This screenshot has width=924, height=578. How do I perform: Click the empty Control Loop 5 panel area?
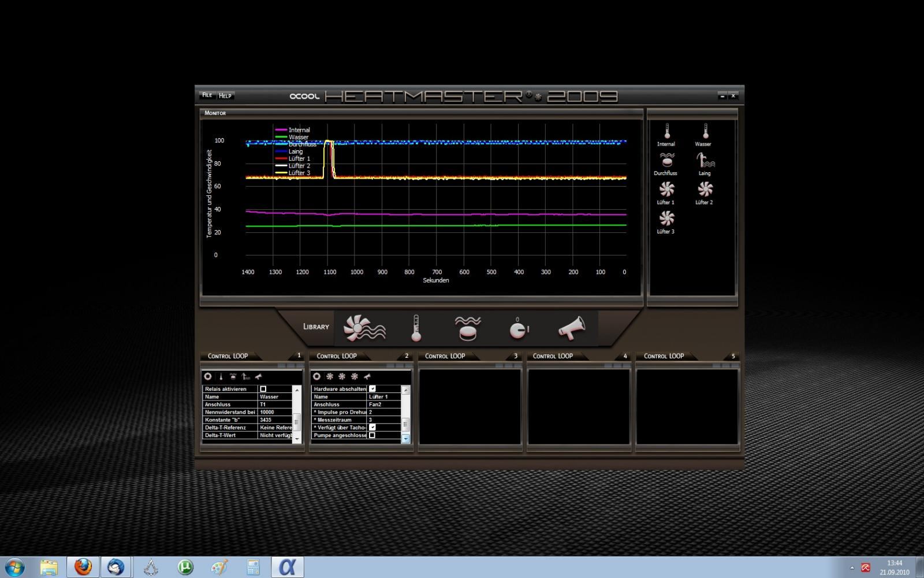click(x=687, y=407)
